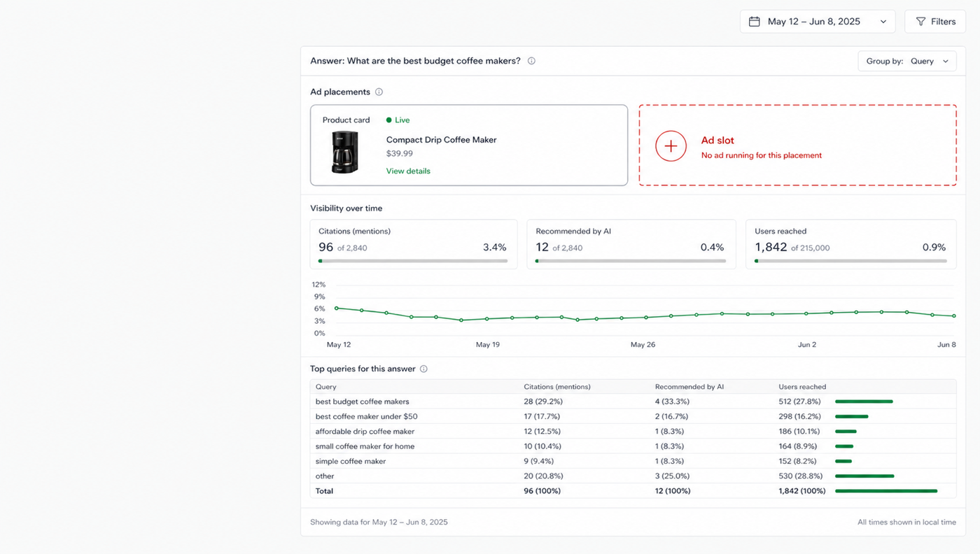
Task: Select the Recommended by AI metric card
Action: tap(631, 244)
